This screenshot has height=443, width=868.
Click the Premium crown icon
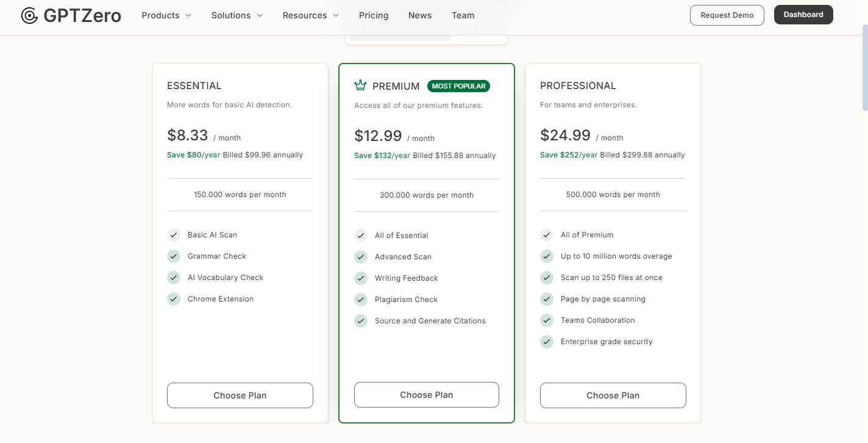[x=360, y=85]
